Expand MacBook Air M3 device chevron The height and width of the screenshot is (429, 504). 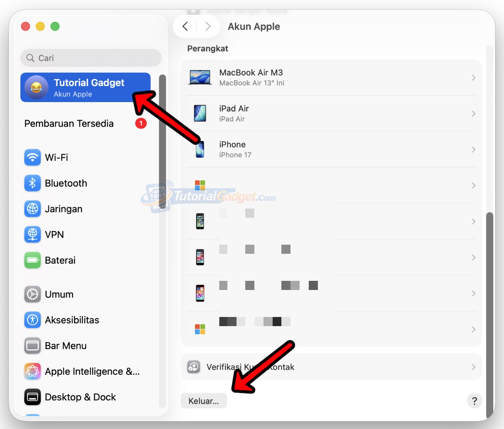pos(473,78)
